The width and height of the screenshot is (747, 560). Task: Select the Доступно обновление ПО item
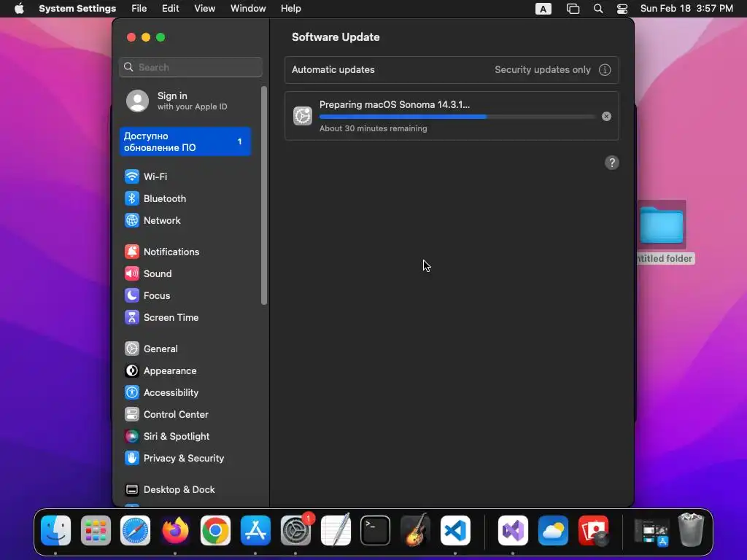coord(186,141)
